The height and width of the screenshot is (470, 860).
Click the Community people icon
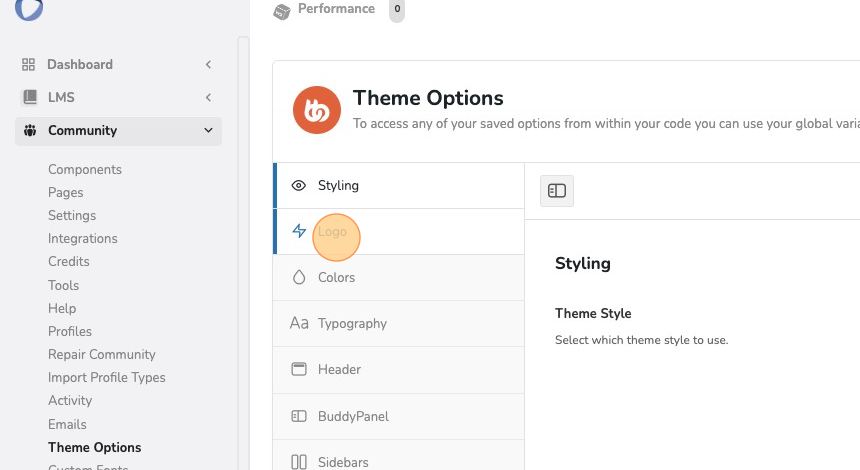pyautogui.click(x=30, y=131)
